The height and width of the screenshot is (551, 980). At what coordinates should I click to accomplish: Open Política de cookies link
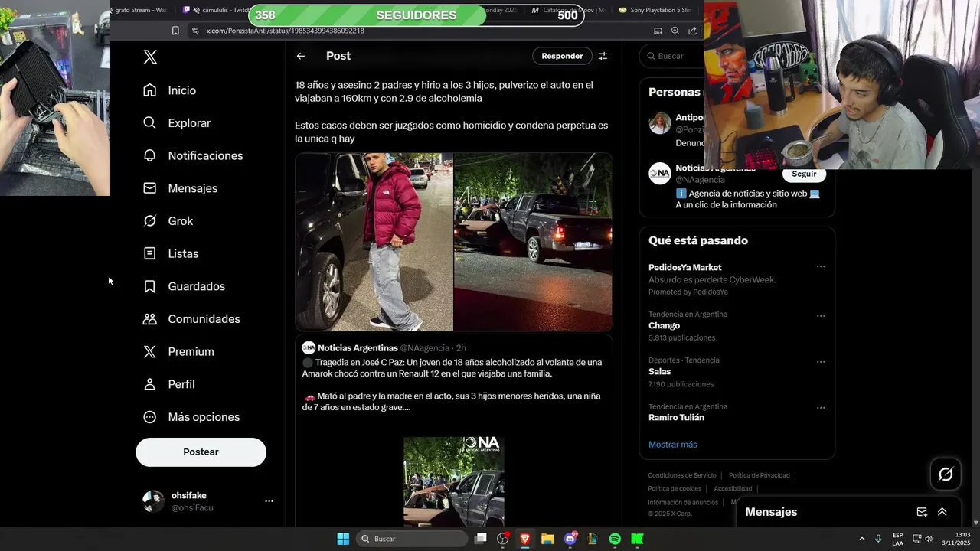pos(675,489)
